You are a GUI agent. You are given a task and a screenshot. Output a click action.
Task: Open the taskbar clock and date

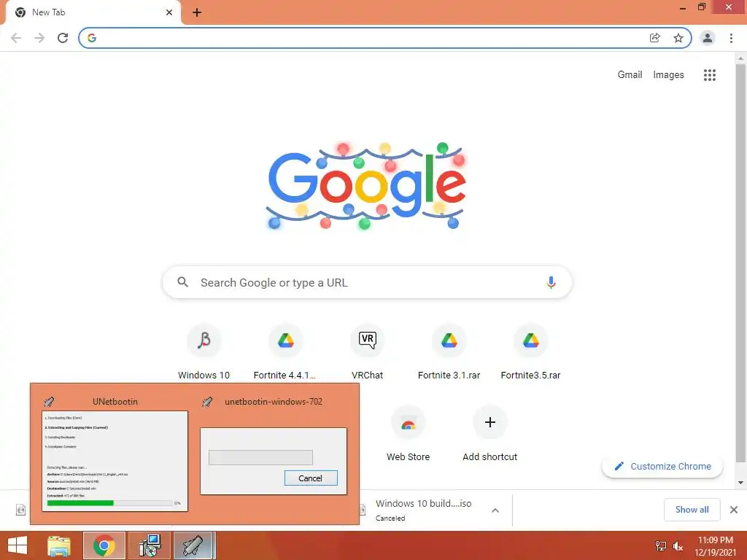(x=715, y=545)
